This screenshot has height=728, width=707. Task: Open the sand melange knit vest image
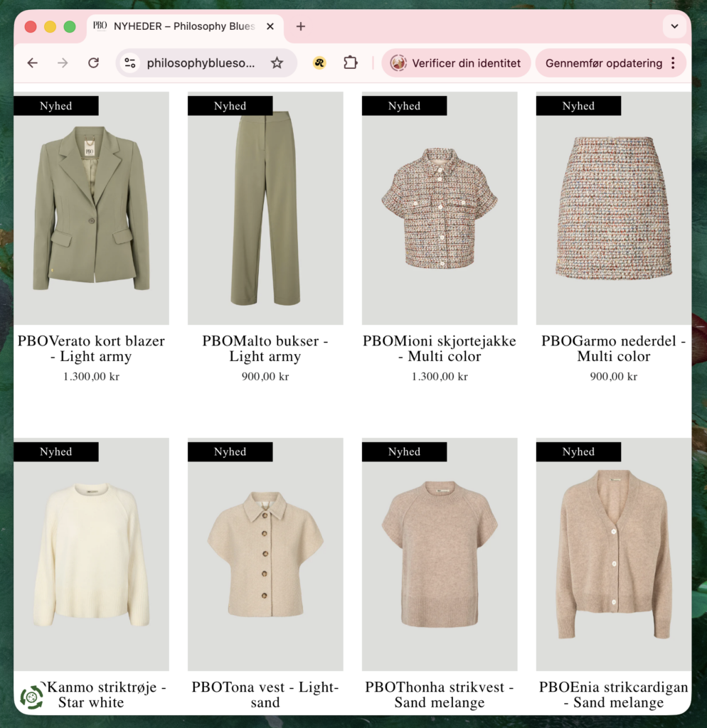point(440,555)
